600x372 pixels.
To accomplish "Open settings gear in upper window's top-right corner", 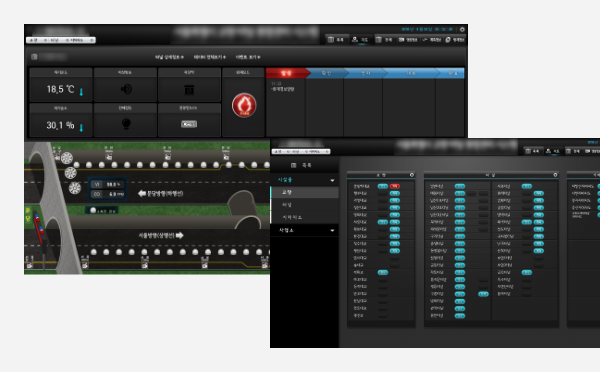I will pyautogui.click(x=462, y=29).
